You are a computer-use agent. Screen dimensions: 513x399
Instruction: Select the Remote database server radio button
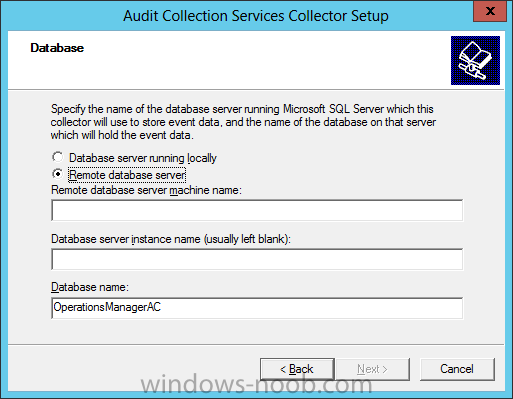[58, 174]
